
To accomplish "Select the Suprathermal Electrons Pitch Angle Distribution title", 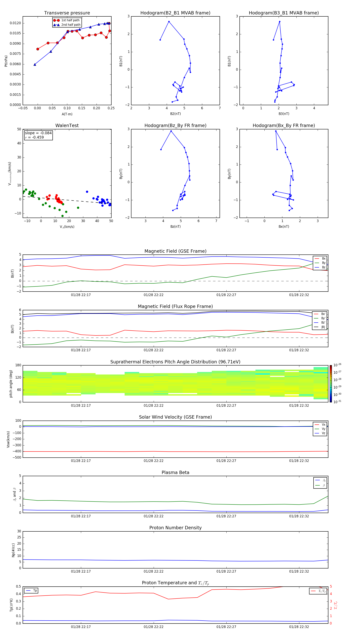I will [175, 362].
